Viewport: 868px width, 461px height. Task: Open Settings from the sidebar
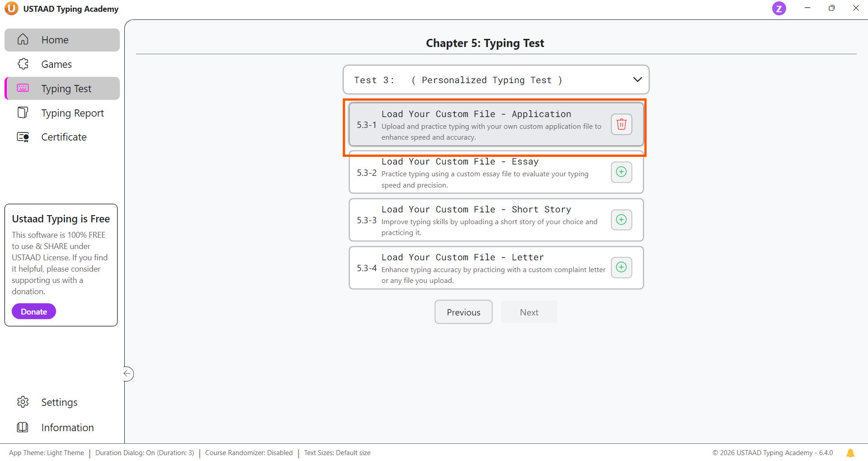pyautogui.click(x=59, y=402)
